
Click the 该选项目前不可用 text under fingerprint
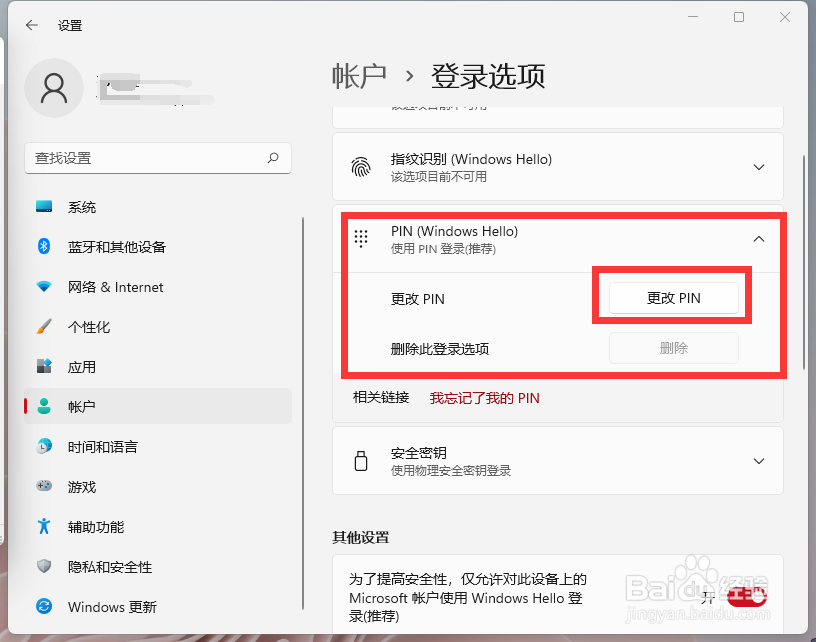pyautogui.click(x=439, y=177)
